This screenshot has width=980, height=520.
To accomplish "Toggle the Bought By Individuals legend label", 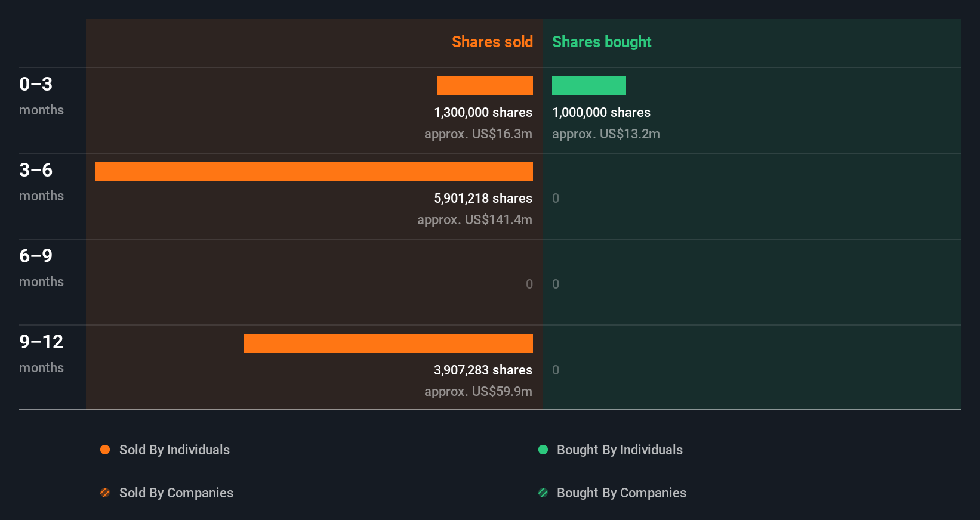I will pyautogui.click(x=620, y=450).
